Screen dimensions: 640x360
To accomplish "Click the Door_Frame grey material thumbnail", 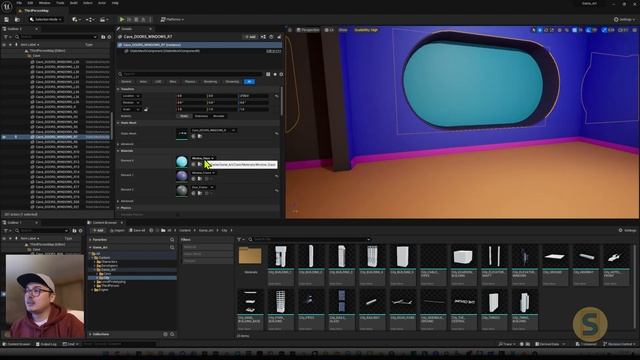I will (x=182, y=190).
